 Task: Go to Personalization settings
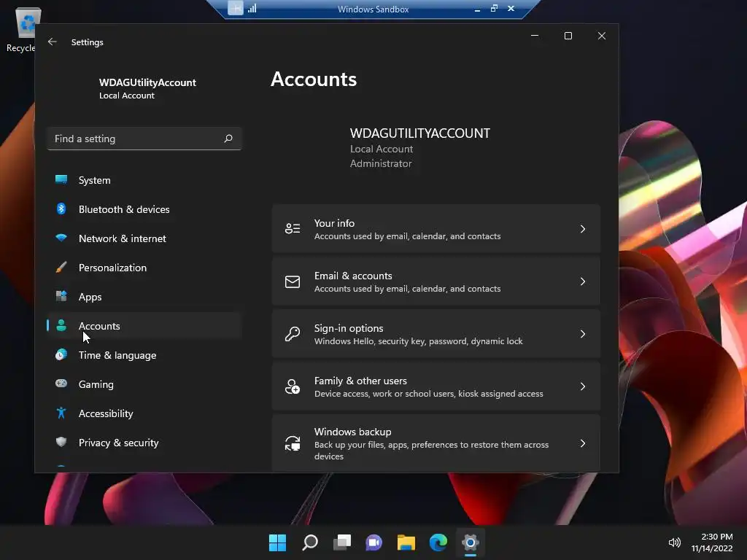tap(144, 268)
